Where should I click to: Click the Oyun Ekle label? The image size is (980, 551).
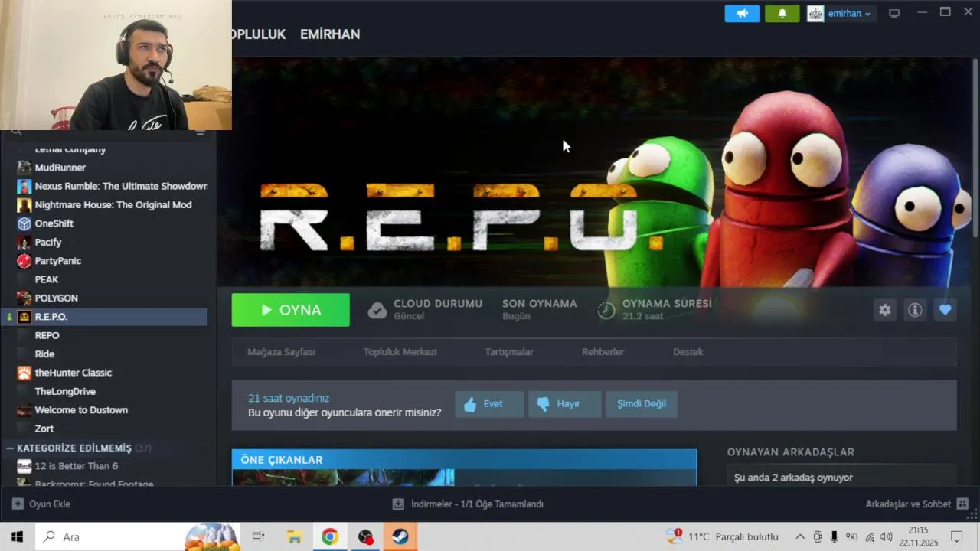click(x=50, y=504)
